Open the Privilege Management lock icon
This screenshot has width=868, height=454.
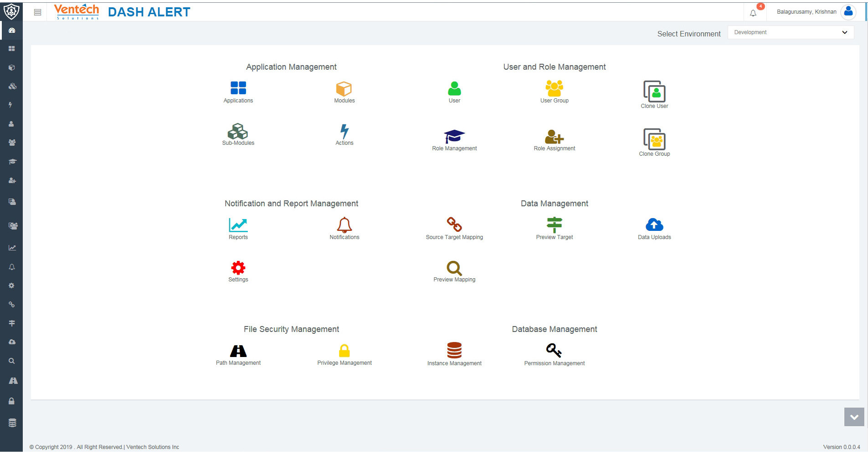[344, 350]
